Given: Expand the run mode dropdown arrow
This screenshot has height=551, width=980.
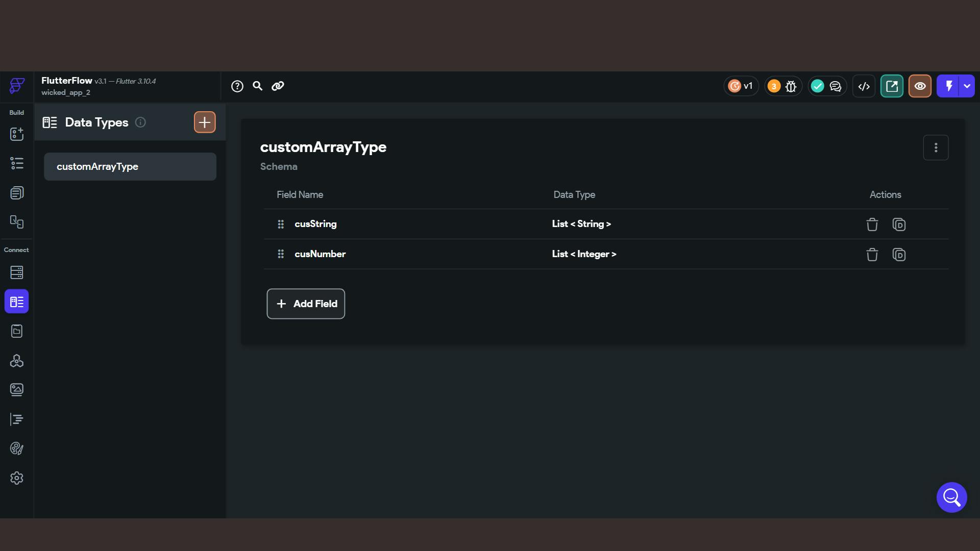Looking at the screenshot, I should click(967, 86).
